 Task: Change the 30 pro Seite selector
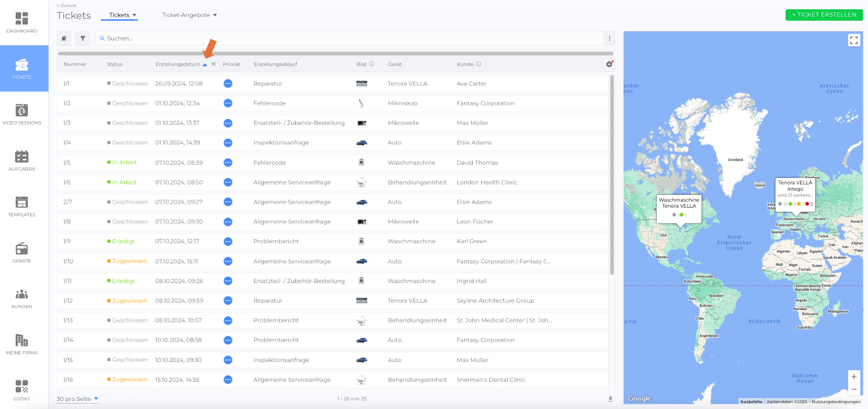click(77, 399)
